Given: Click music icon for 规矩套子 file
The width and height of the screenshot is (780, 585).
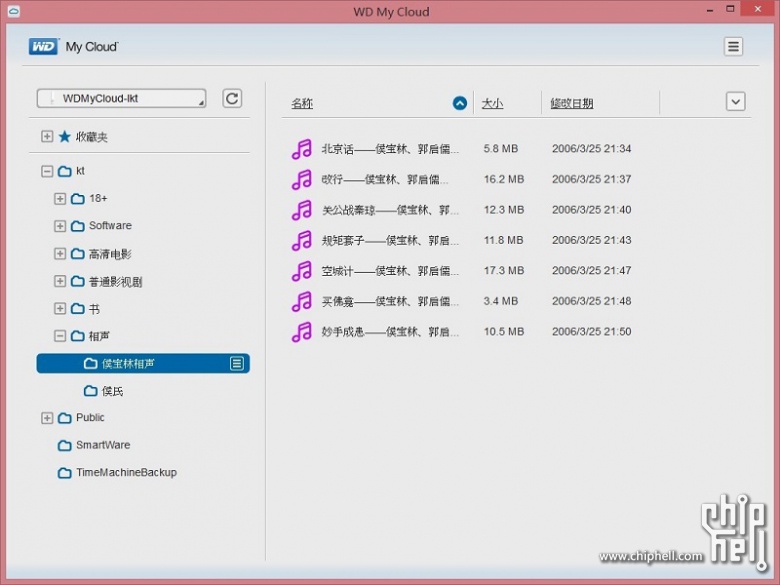Looking at the screenshot, I should point(301,240).
